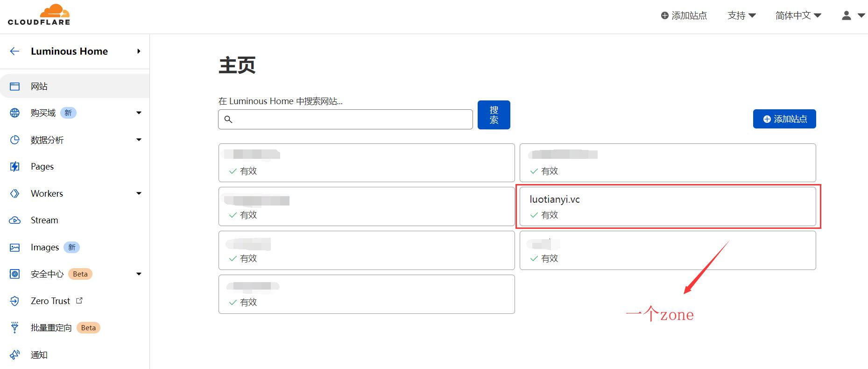
Task: Click the Images picture icon
Action: click(x=15, y=248)
